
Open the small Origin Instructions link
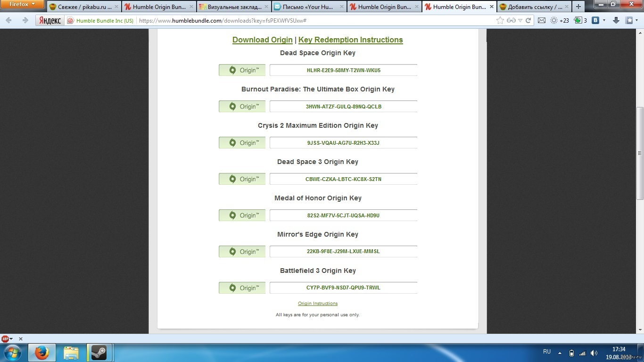point(318,304)
